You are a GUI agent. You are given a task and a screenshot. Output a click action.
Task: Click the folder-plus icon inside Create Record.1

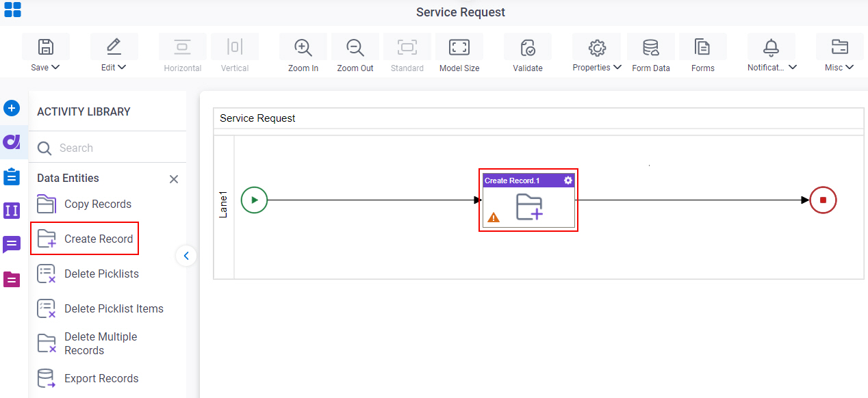coord(529,207)
